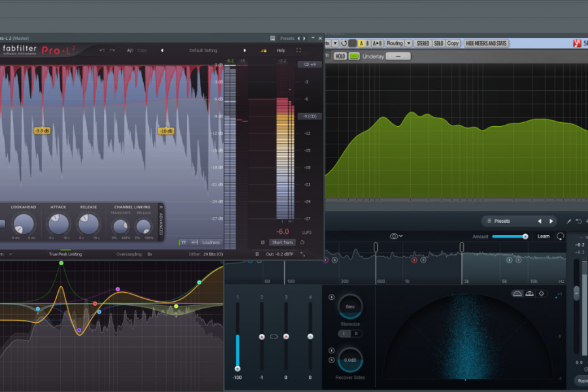Select the CD +9 loudness meter scale
588x392 pixels.
tap(310, 65)
